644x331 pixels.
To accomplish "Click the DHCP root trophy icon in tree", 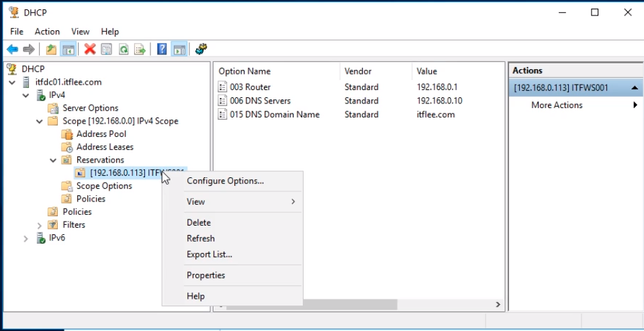I will [12, 69].
